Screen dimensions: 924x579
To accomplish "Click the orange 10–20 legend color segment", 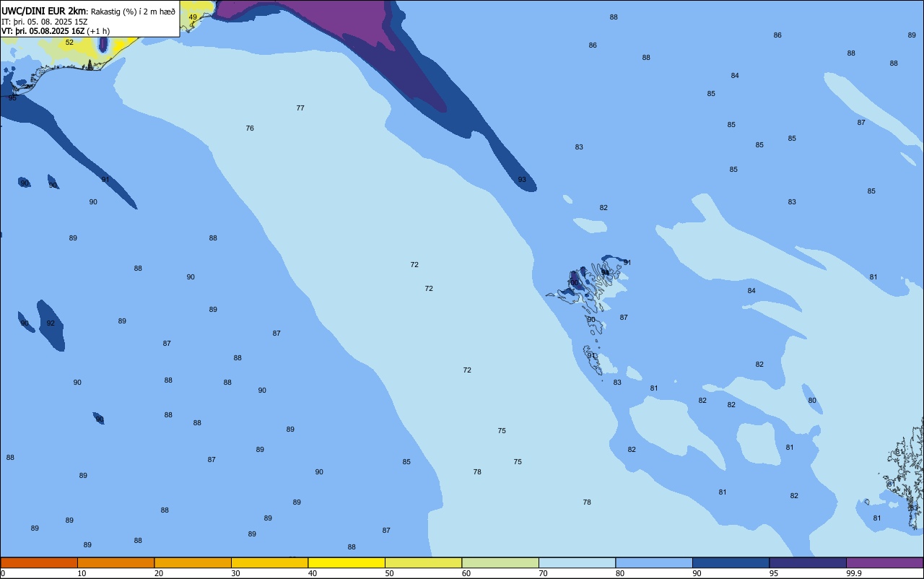I will (115, 562).
